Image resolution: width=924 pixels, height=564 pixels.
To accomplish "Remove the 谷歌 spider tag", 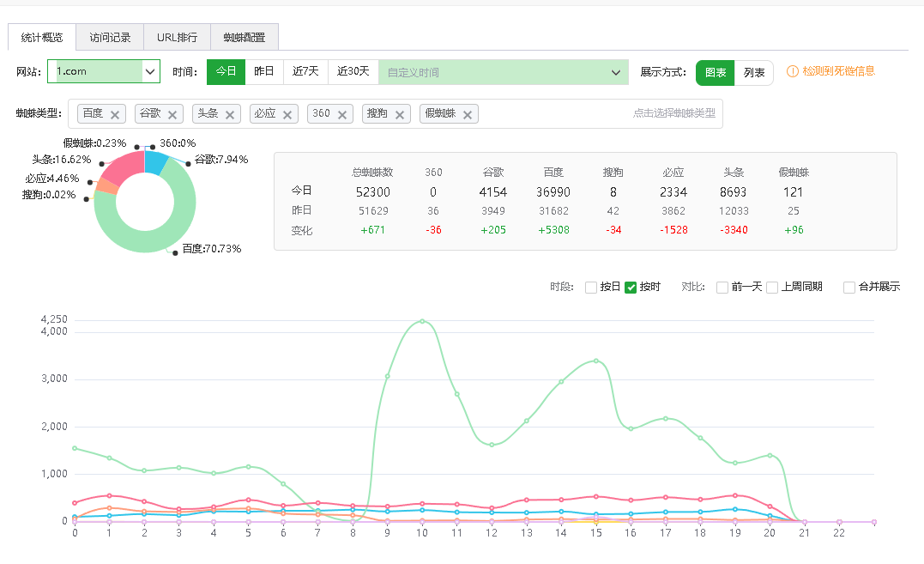I will 172,115.
